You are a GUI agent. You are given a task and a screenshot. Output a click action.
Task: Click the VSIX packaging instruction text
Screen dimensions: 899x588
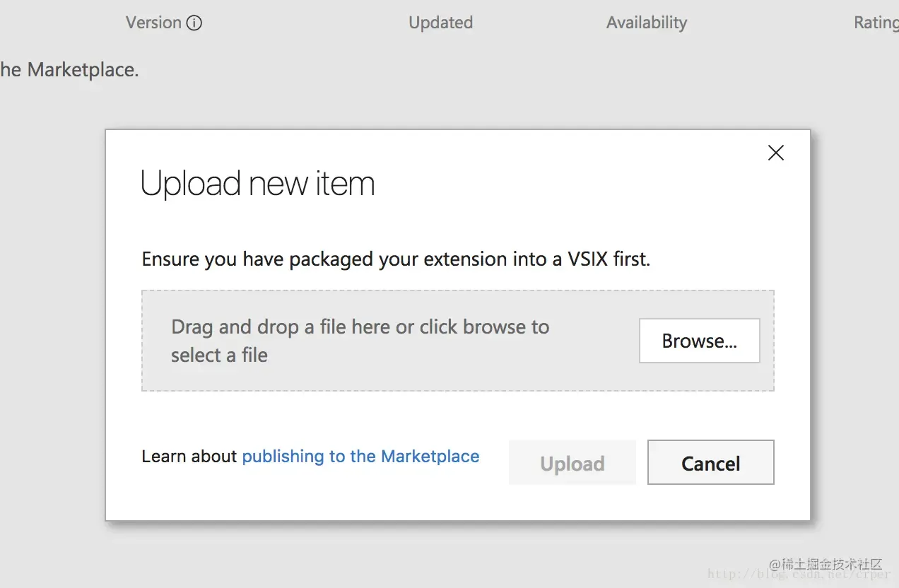click(x=396, y=259)
